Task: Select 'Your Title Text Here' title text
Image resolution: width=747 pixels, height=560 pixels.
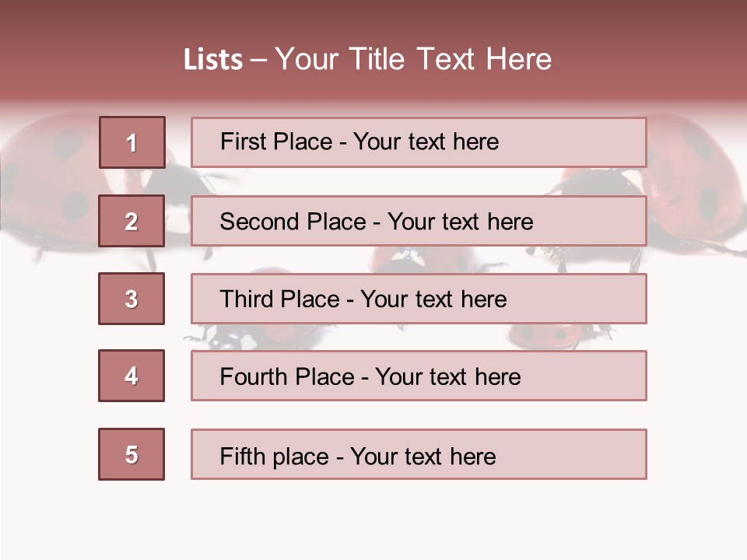Action: [x=413, y=60]
